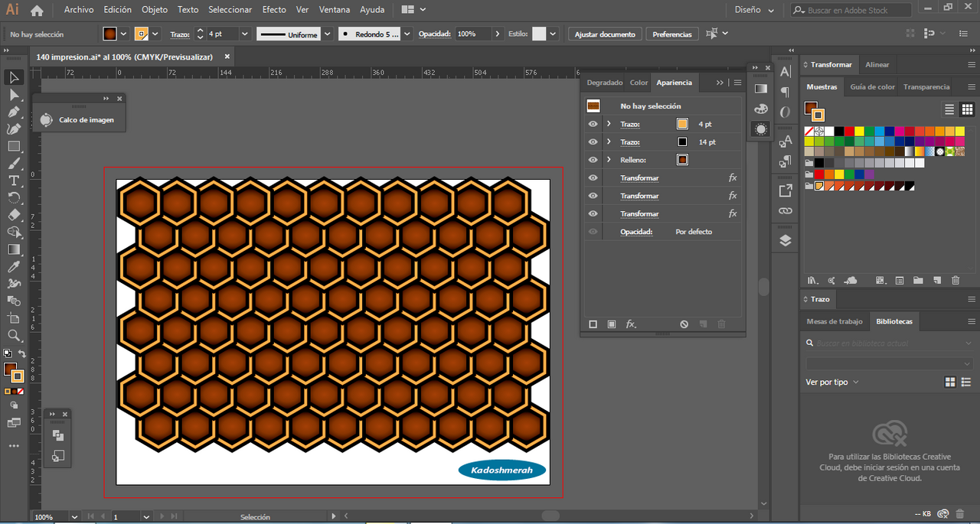
Task: Open the Efecto menu
Action: point(274,10)
